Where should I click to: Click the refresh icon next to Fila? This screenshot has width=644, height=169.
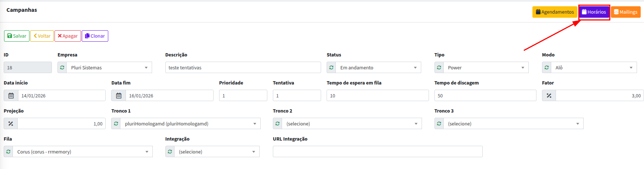click(8, 152)
